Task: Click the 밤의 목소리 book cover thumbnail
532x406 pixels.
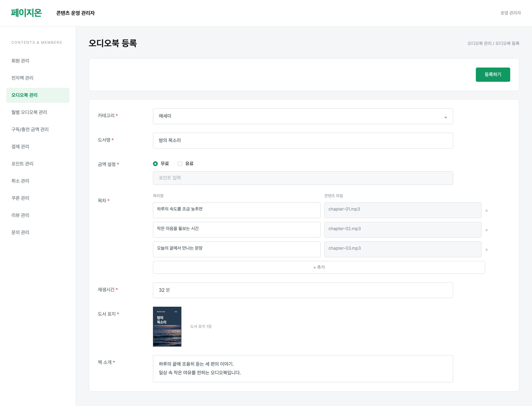Action: click(167, 326)
